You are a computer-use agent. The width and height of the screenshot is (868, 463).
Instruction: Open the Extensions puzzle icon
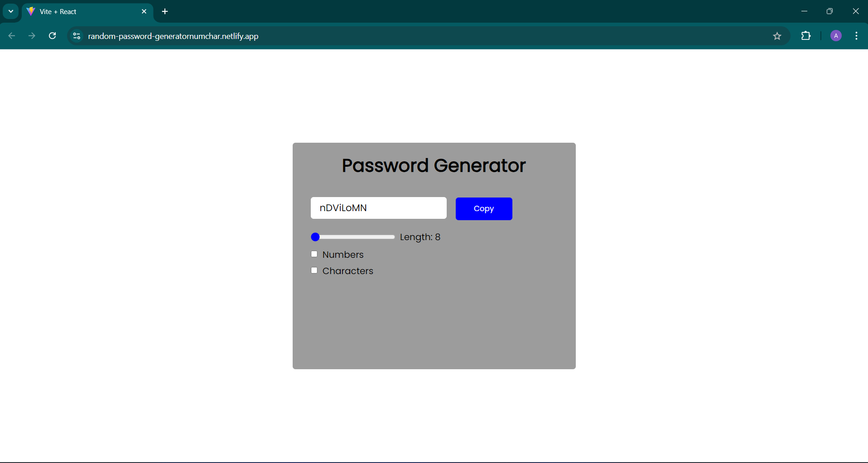(x=806, y=36)
